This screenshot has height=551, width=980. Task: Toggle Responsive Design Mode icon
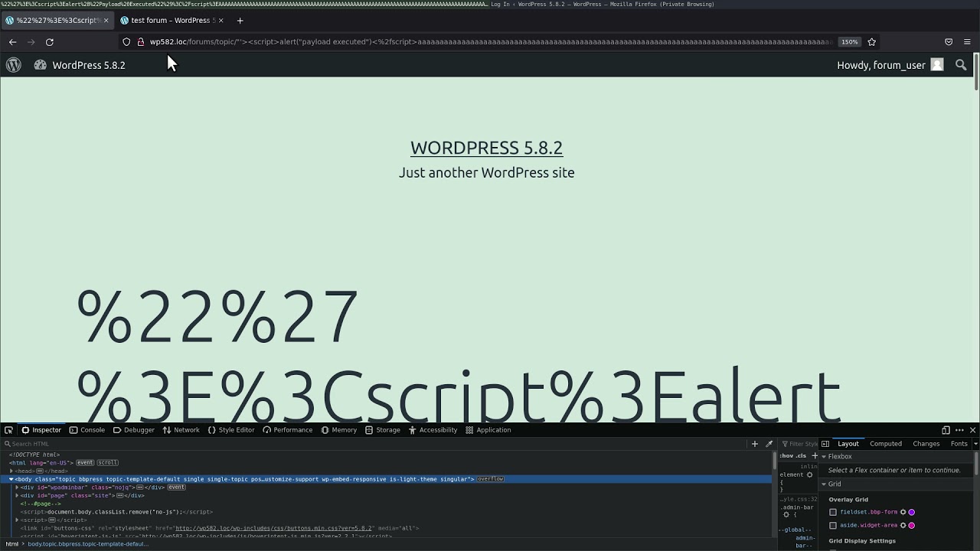click(946, 430)
